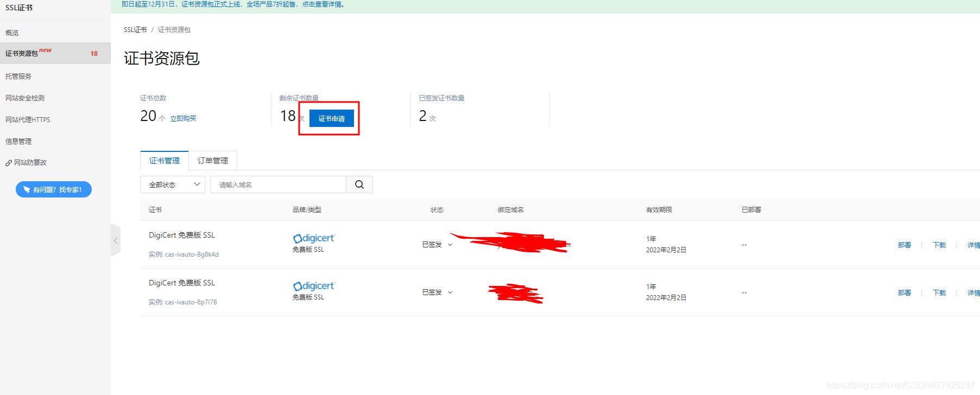Click the 有效期限 column header
Screen dimensions: 980x395
(x=659, y=209)
